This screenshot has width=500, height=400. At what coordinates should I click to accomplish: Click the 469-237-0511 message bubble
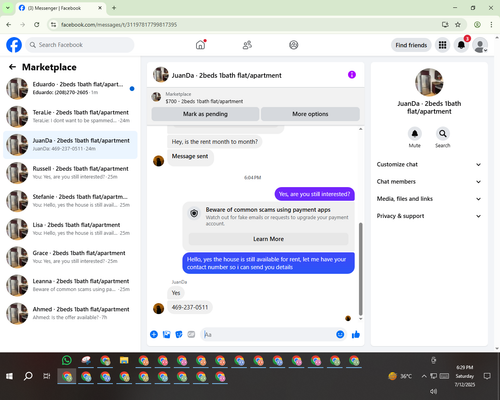tap(190, 307)
